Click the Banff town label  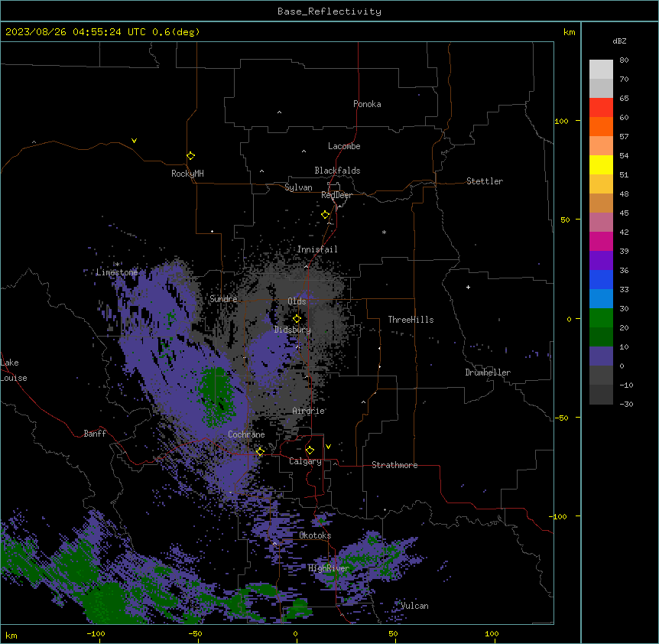coord(95,434)
